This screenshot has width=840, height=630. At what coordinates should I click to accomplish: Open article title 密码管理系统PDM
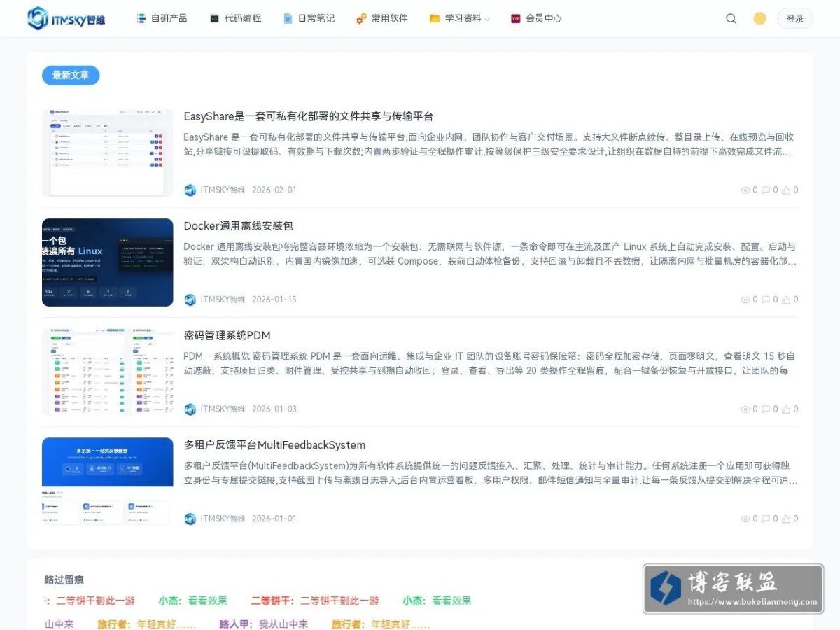click(227, 336)
